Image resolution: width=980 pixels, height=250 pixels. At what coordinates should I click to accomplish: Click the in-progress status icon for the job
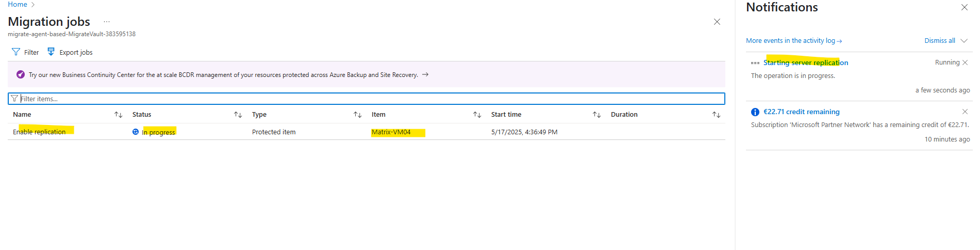tap(136, 132)
